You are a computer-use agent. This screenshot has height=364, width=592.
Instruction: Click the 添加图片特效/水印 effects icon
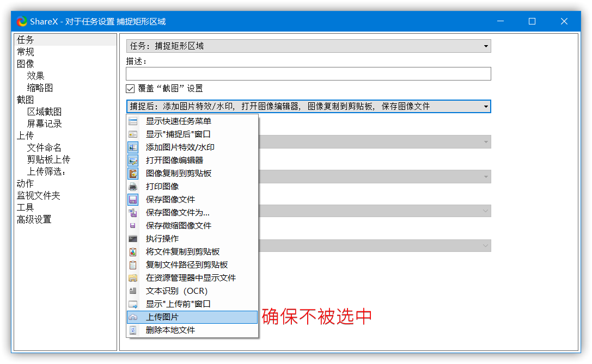(x=133, y=147)
